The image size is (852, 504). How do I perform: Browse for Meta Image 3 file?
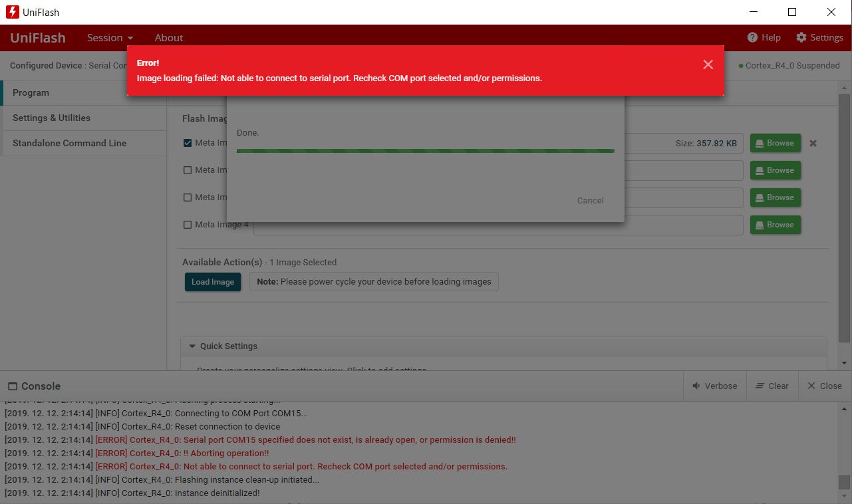coord(775,197)
